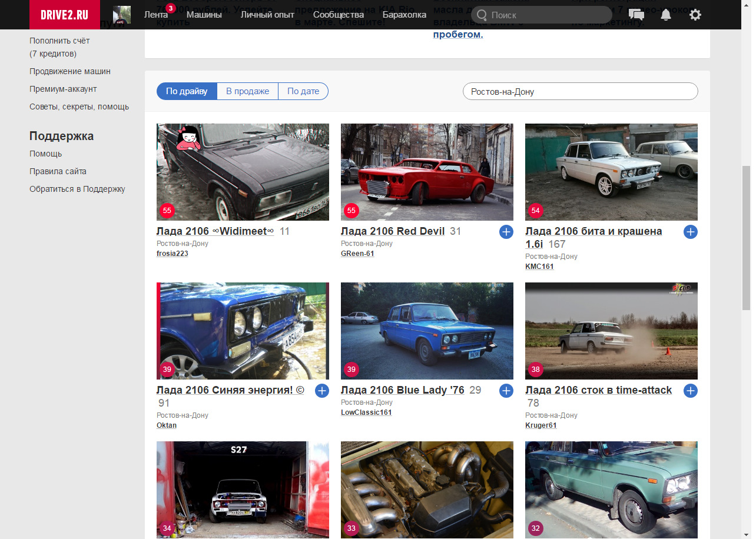This screenshot has height=539, width=756.
Task: Open Премиум-аккаунт link
Action: coord(63,89)
